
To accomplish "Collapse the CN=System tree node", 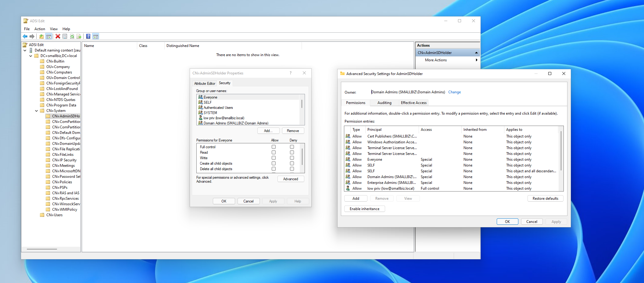I will click(37, 111).
